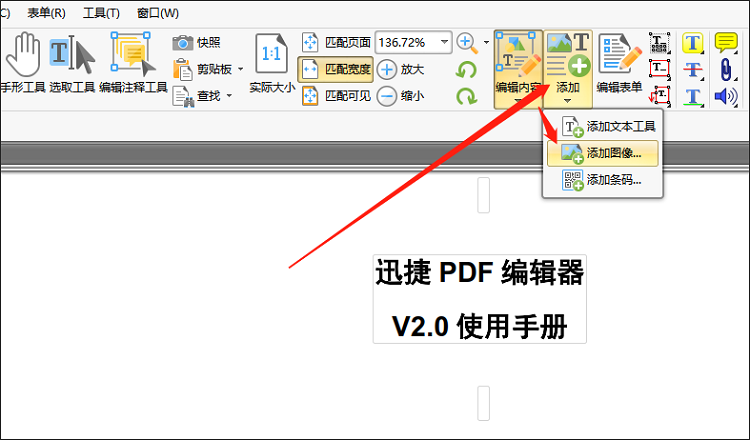The image size is (750, 440).
Task: Choose 添加条码... from the dropdown
Action: point(603,180)
